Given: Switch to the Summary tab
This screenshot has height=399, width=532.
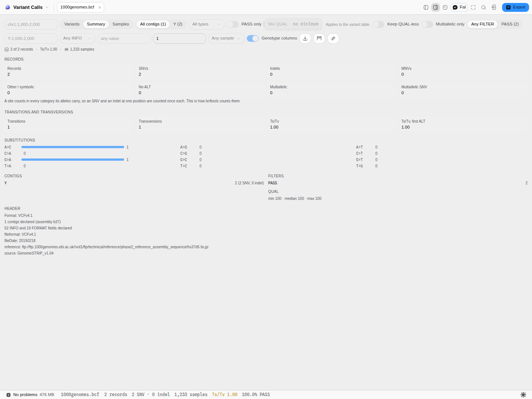Looking at the screenshot, I should [96, 24].
